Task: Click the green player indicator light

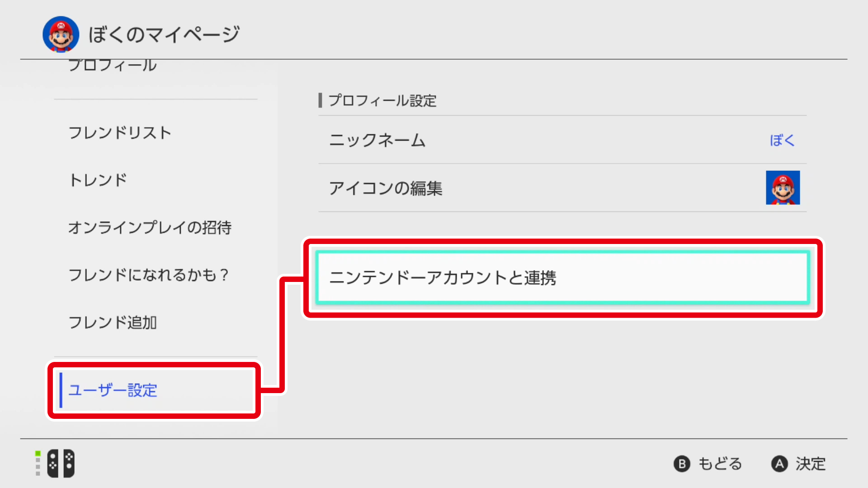Action: coord(38,453)
